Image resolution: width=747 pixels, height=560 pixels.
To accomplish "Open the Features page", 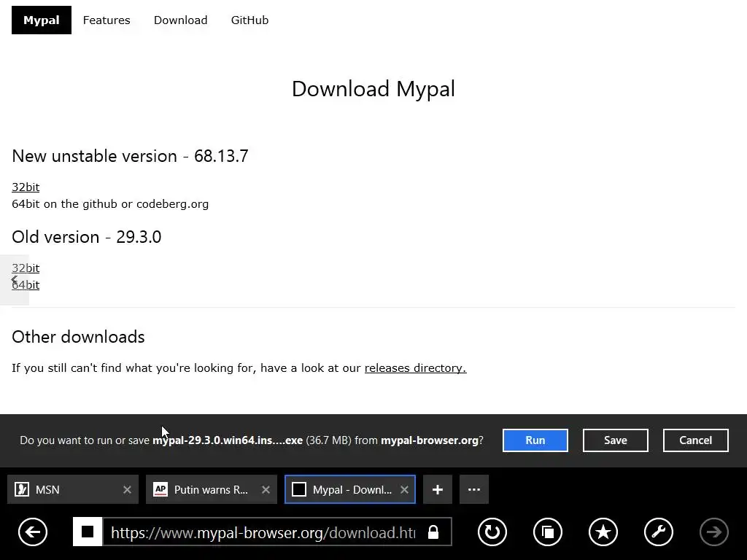I will (107, 20).
